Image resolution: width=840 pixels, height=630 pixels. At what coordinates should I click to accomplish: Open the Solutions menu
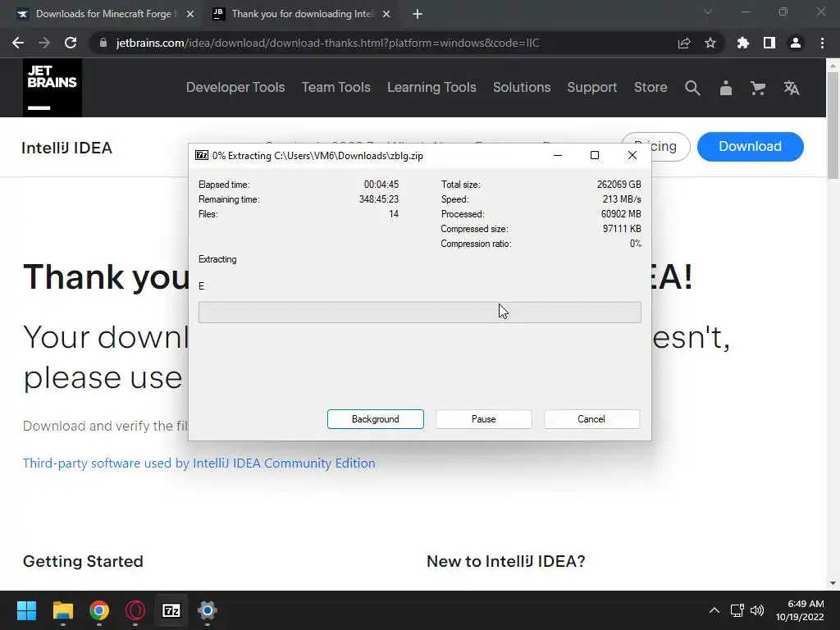(522, 87)
